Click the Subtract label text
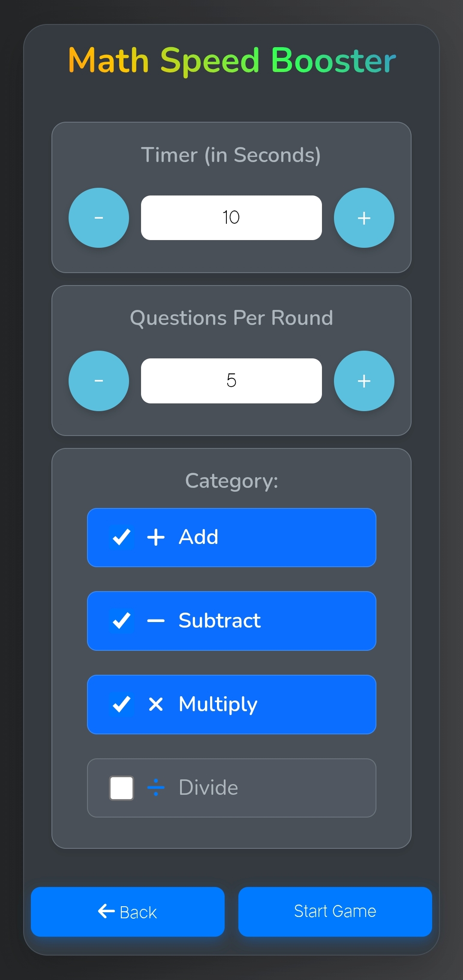The height and width of the screenshot is (980, 463). pos(219,620)
